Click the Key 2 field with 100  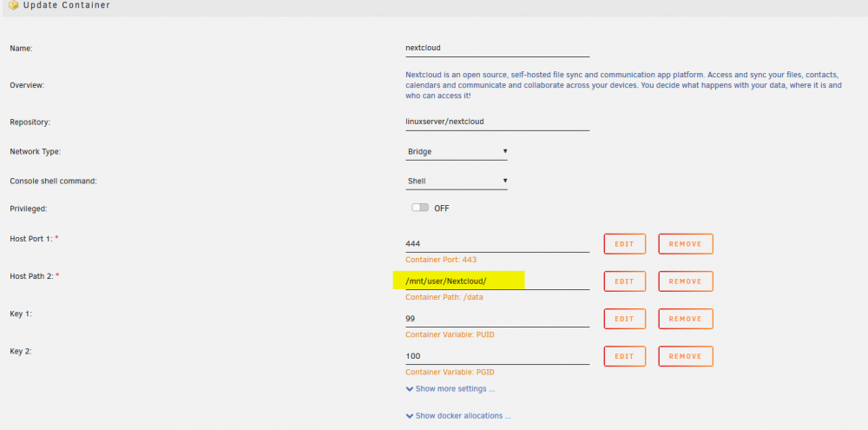click(x=497, y=356)
